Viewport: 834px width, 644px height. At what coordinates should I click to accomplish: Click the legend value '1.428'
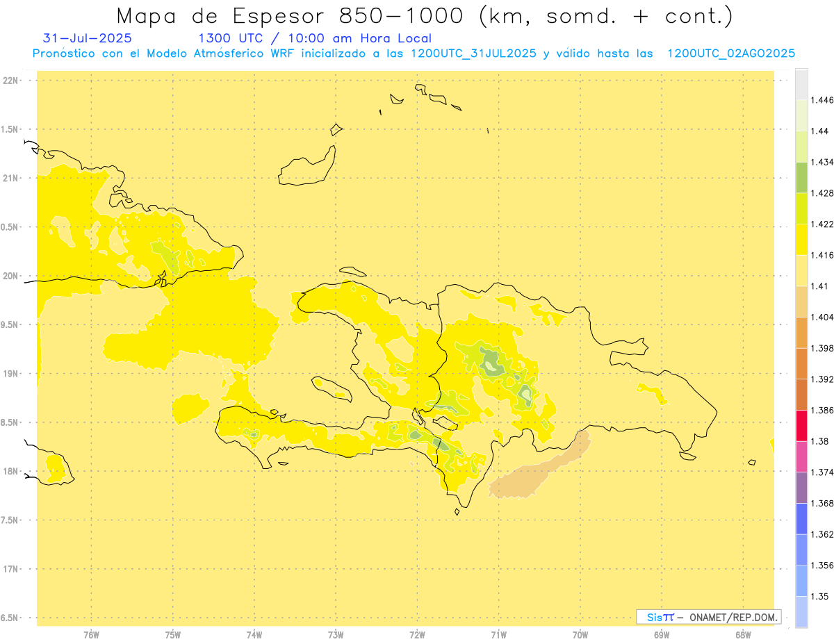821,193
